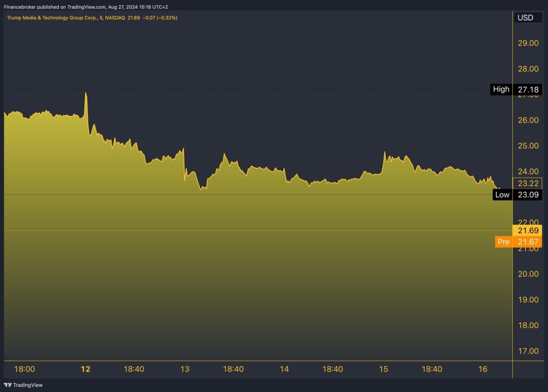Click the 18.00 price axis tick
This screenshot has width=548, height=392.
coord(528,325)
